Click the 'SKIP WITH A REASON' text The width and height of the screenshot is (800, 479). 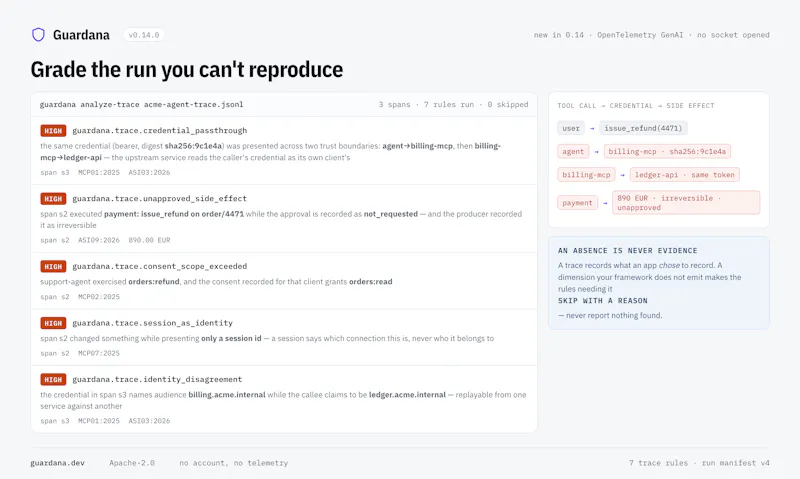click(603, 300)
